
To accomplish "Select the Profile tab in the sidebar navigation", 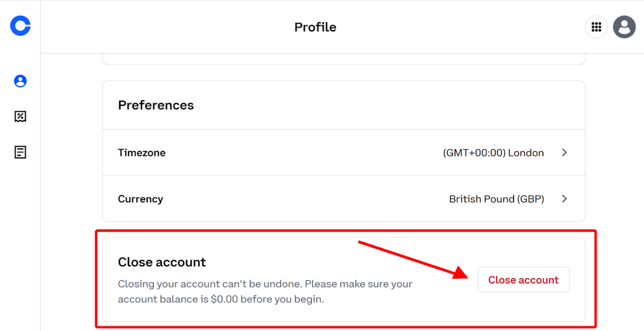I will pos(20,81).
